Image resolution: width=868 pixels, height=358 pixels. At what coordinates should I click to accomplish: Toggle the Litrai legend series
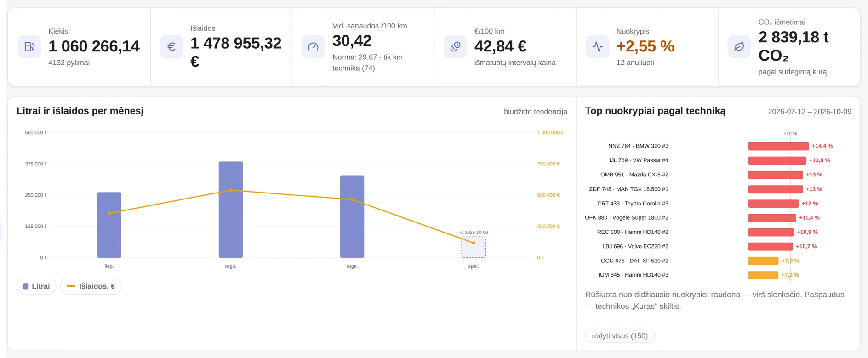tap(36, 286)
